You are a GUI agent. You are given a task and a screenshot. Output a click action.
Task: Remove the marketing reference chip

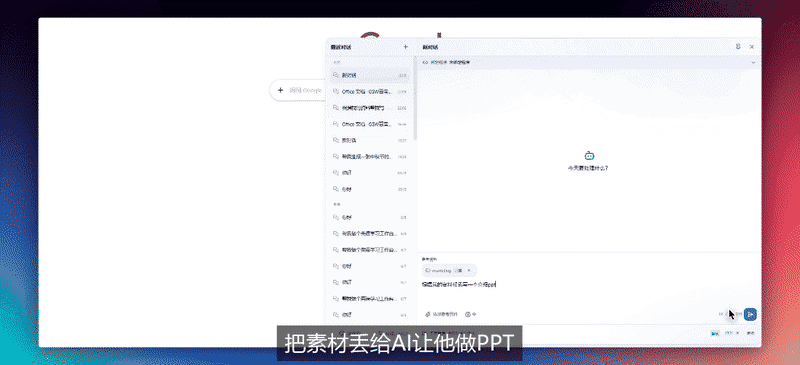coord(469,270)
